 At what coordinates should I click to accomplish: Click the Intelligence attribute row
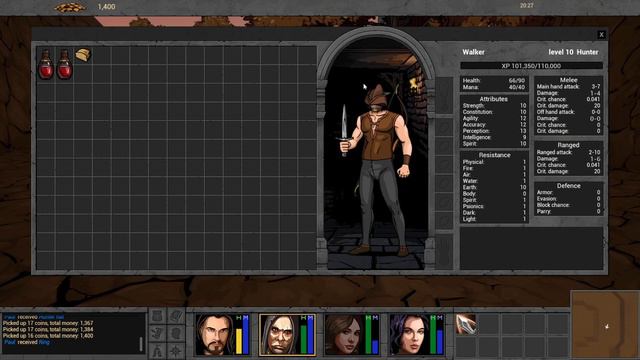[x=494, y=138]
